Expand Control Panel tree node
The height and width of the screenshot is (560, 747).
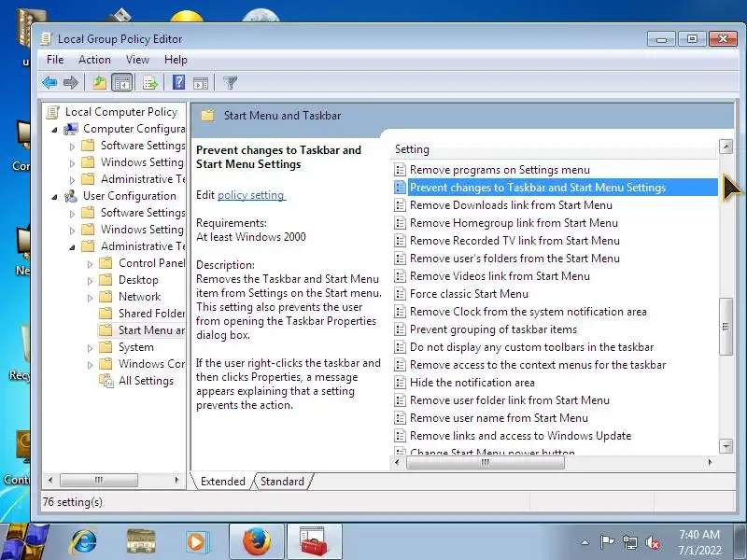90,264
